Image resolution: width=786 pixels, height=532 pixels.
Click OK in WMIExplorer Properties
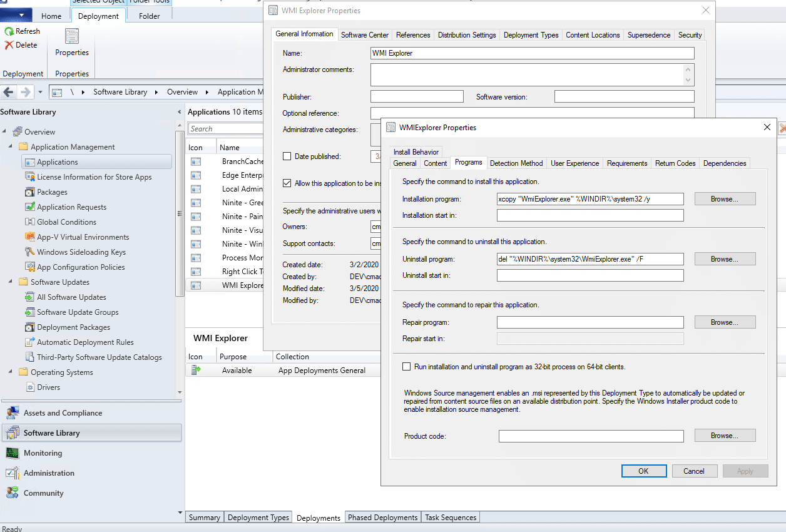click(644, 471)
